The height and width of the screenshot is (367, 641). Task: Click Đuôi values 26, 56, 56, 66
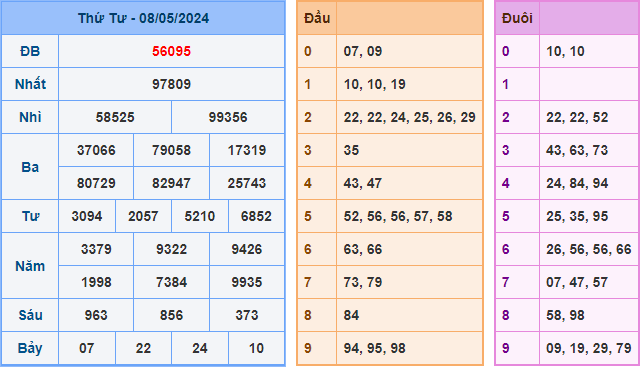click(x=589, y=249)
